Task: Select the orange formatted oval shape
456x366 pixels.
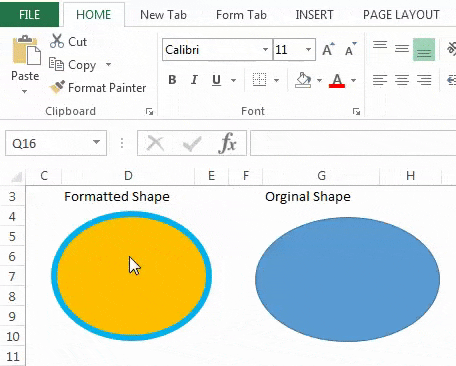Action: (131, 276)
